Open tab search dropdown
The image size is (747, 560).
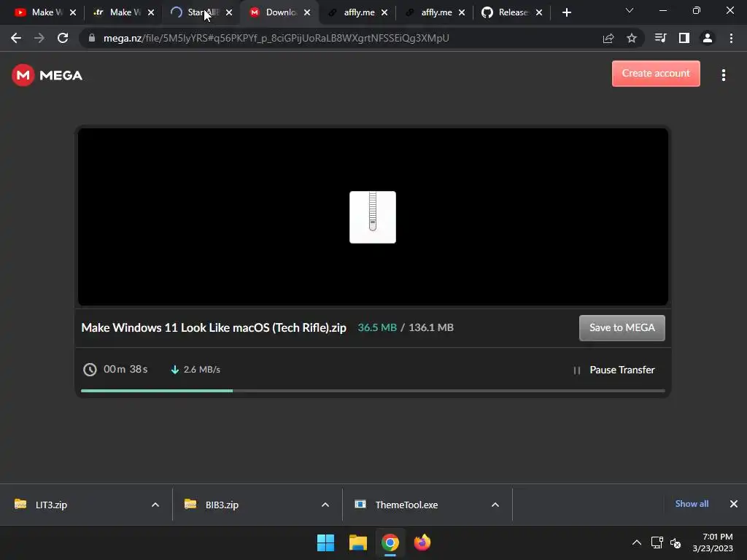pyautogui.click(x=630, y=10)
